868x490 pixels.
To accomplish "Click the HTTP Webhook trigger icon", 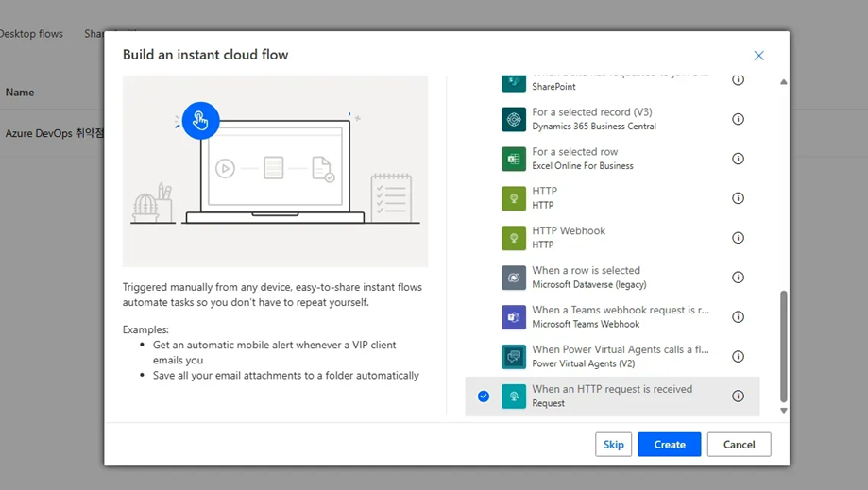I will (x=514, y=238).
